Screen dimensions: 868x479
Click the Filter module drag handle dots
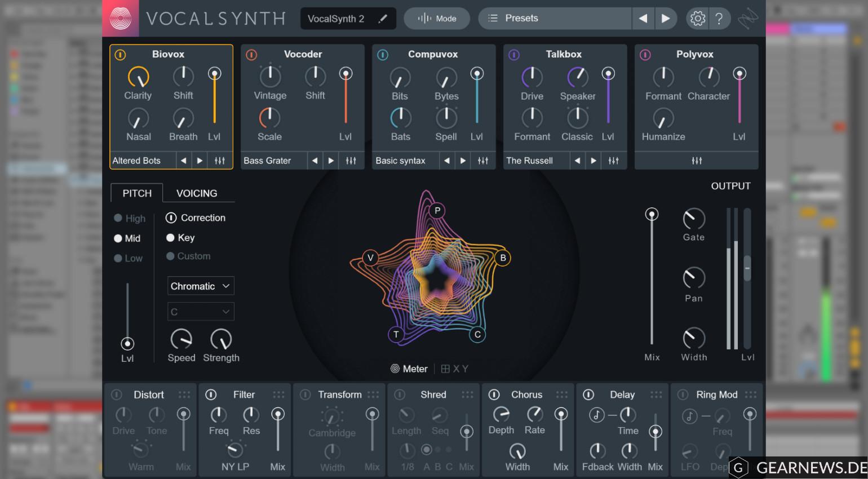[278, 394]
